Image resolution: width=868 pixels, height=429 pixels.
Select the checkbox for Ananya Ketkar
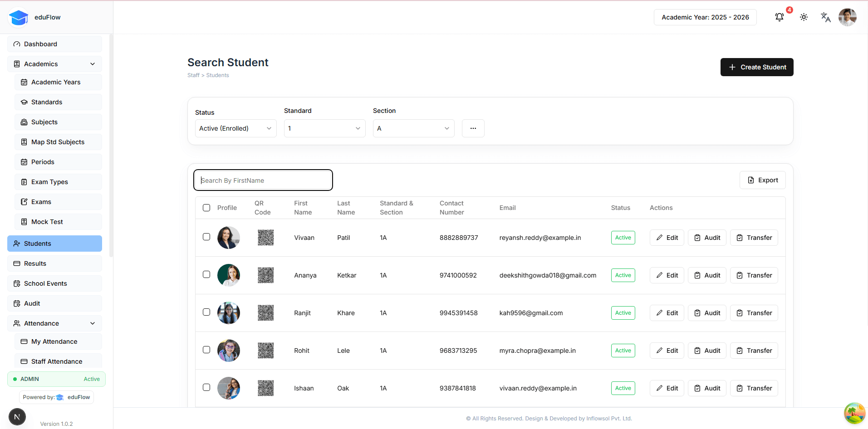click(206, 275)
